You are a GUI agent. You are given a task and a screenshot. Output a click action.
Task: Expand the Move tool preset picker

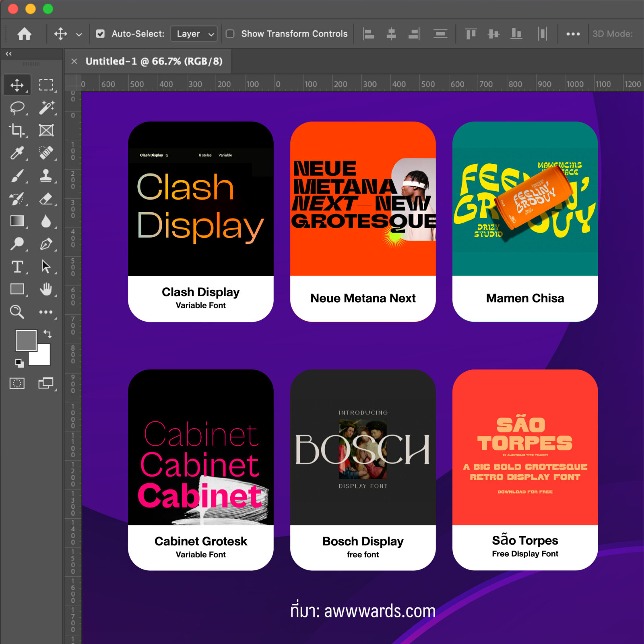coord(79,34)
